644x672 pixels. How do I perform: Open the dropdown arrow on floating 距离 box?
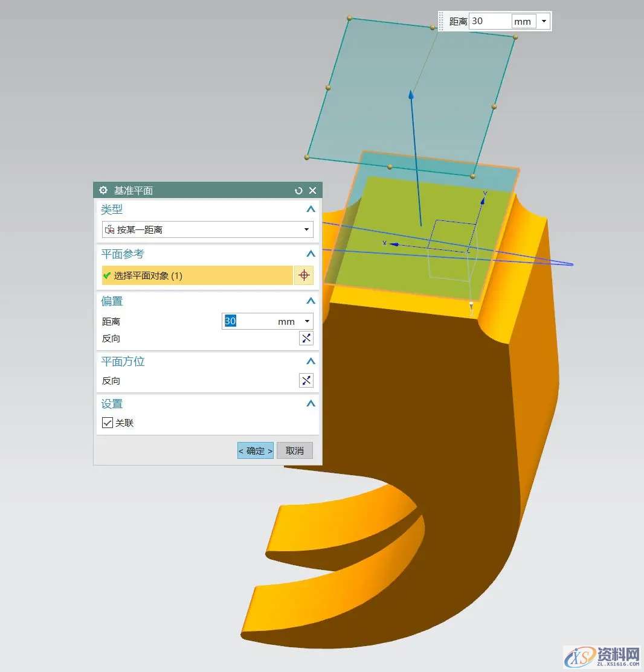(544, 21)
